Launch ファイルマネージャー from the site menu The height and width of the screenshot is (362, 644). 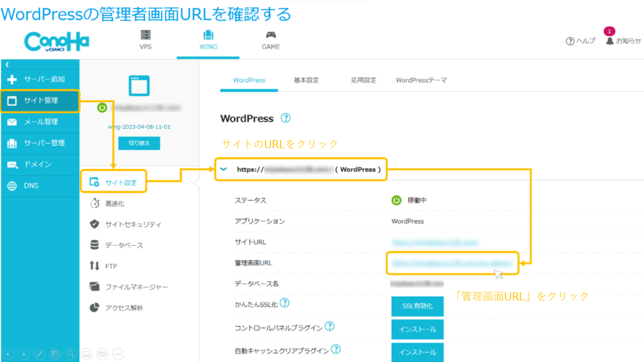point(128,287)
